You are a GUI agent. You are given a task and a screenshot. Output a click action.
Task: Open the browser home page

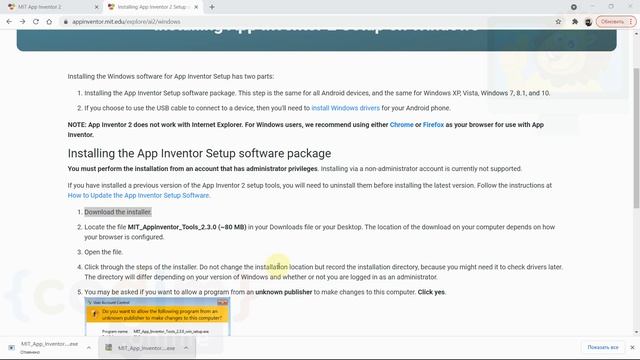point(49,22)
